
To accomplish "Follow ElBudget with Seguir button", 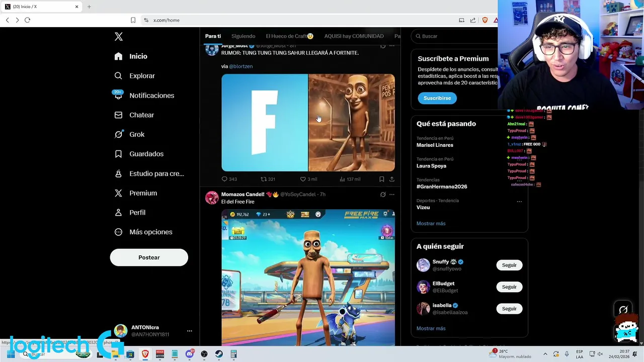I will point(509,287).
